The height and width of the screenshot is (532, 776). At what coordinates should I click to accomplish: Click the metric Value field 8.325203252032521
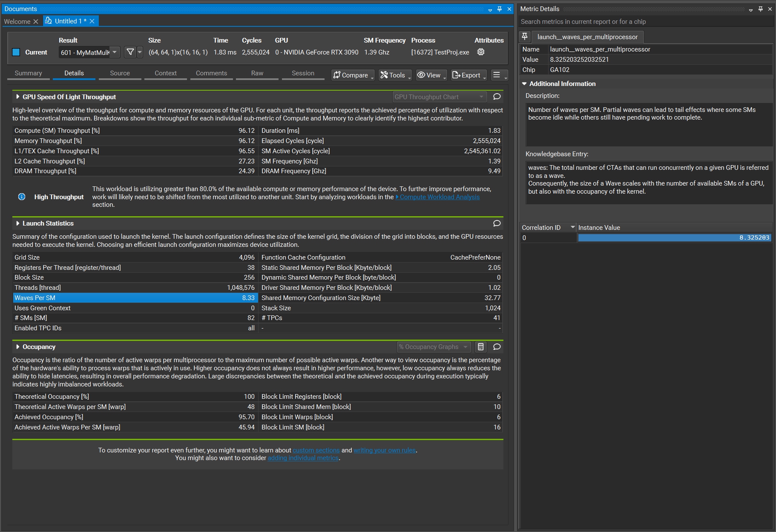(x=660, y=60)
